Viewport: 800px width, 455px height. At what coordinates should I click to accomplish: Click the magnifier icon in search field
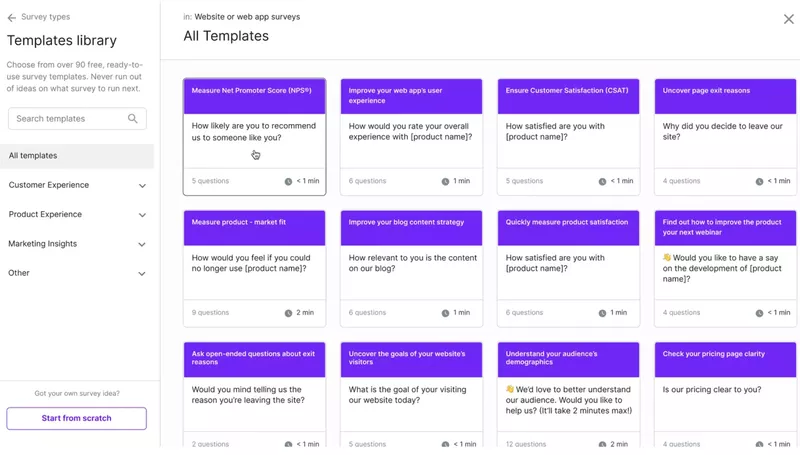pos(133,119)
